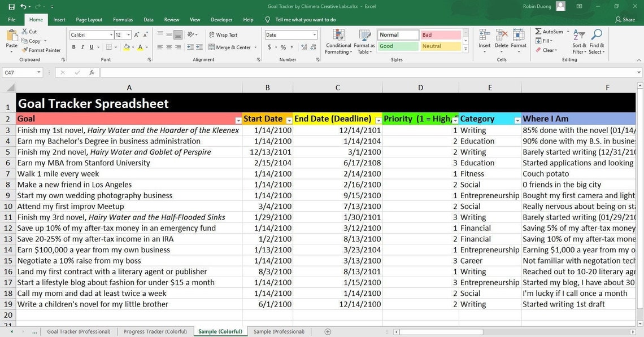644x337 pixels.
Task: Click the Share button
Action: [x=625, y=19]
